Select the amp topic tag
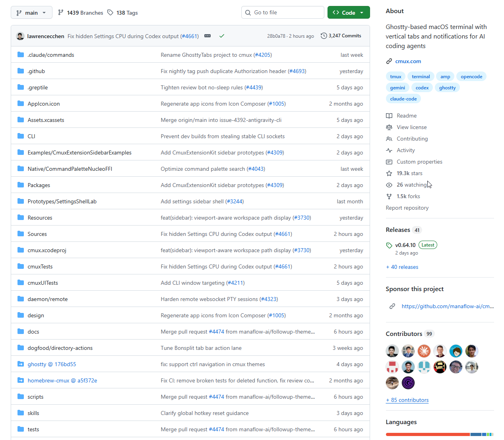 (445, 77)
